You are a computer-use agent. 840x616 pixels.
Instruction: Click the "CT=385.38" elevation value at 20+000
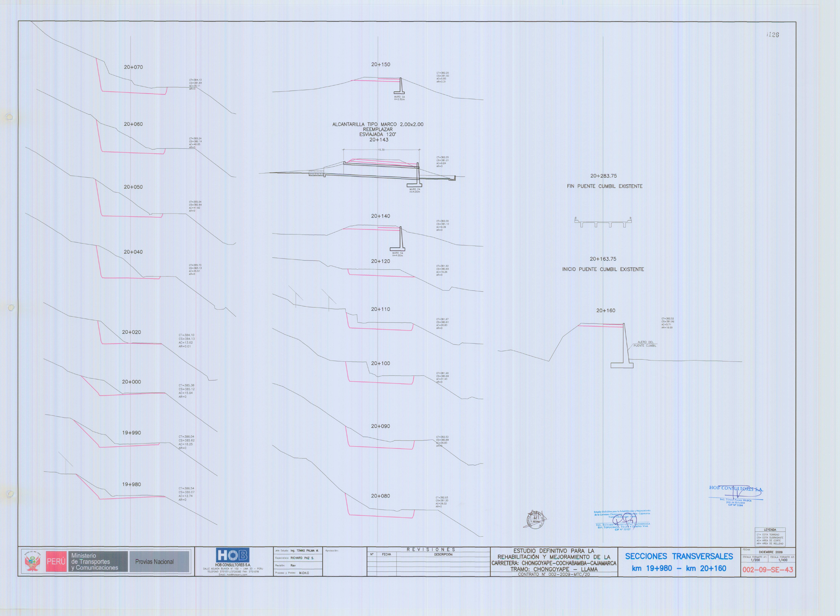(186, 385)
